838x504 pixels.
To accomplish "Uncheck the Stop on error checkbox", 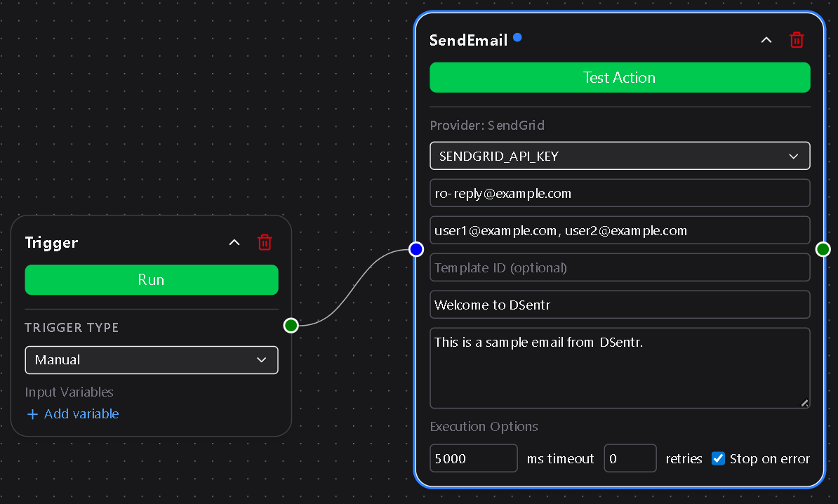I will [x=718, y=458].
